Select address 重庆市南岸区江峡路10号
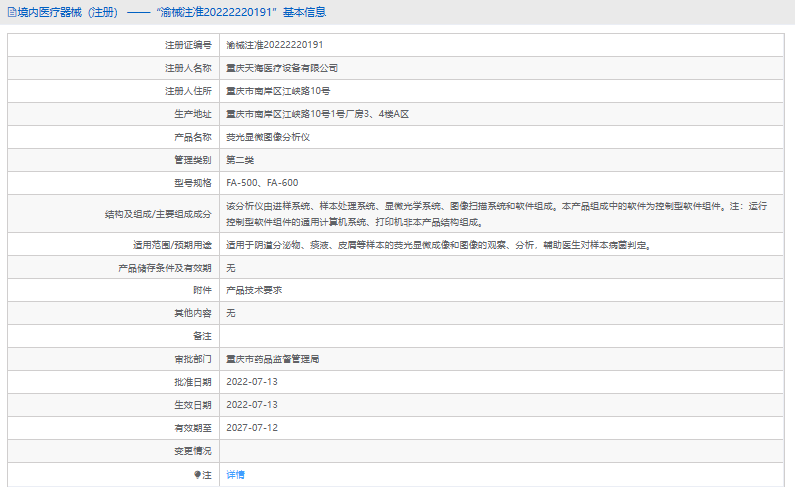 278,91
